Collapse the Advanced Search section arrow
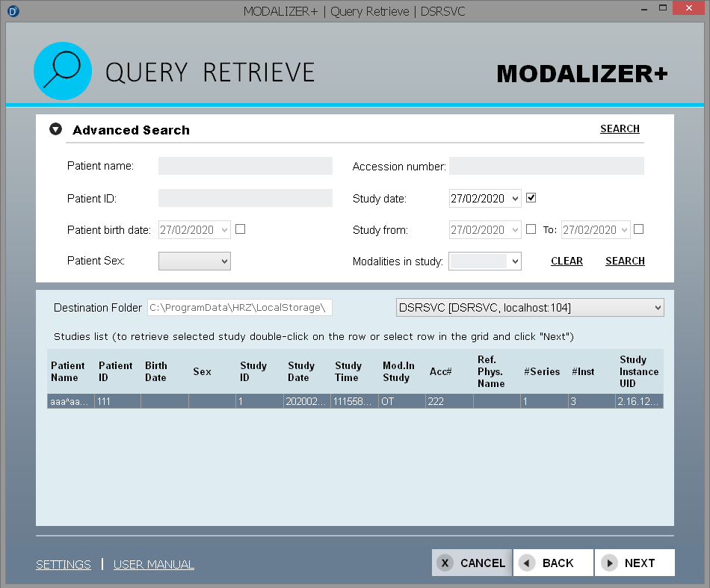710x588 pixels. pyautogui.click(x=55, y=129)
